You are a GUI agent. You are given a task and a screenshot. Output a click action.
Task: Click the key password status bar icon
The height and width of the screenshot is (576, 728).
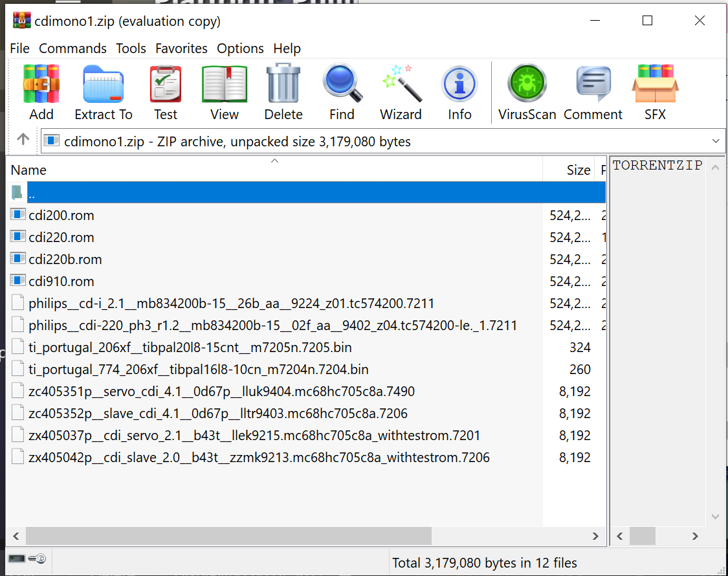point(37,559)
